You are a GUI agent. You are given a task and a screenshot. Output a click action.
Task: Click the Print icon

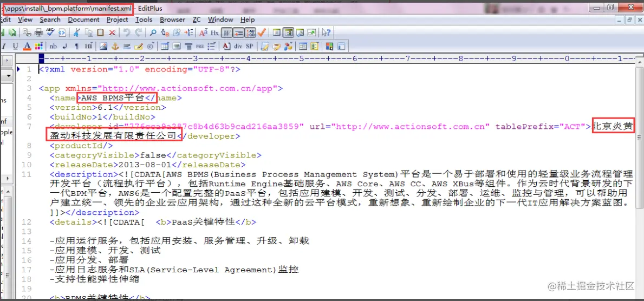click(x=38, y=33)
